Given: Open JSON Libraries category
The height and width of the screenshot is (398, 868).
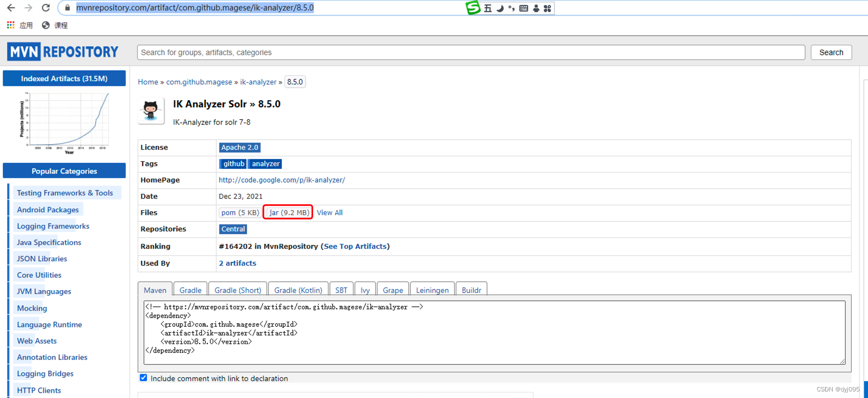Looking at the screenshot, I should tap(42, 259).
